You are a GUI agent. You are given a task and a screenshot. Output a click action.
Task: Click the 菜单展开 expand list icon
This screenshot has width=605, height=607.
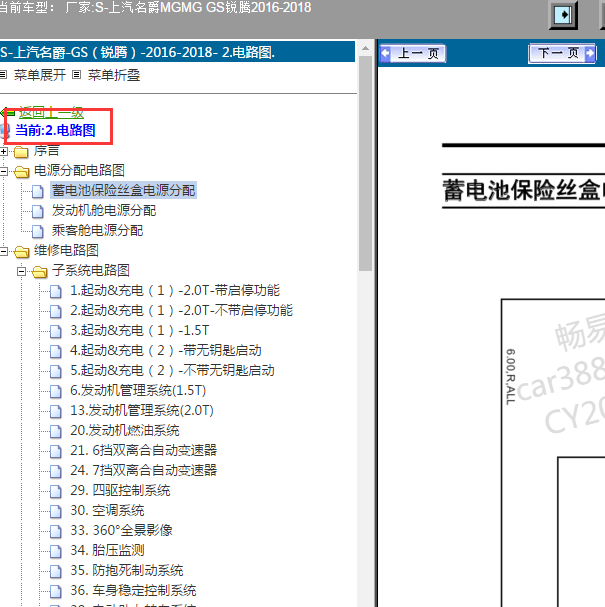tap(3, 74)
